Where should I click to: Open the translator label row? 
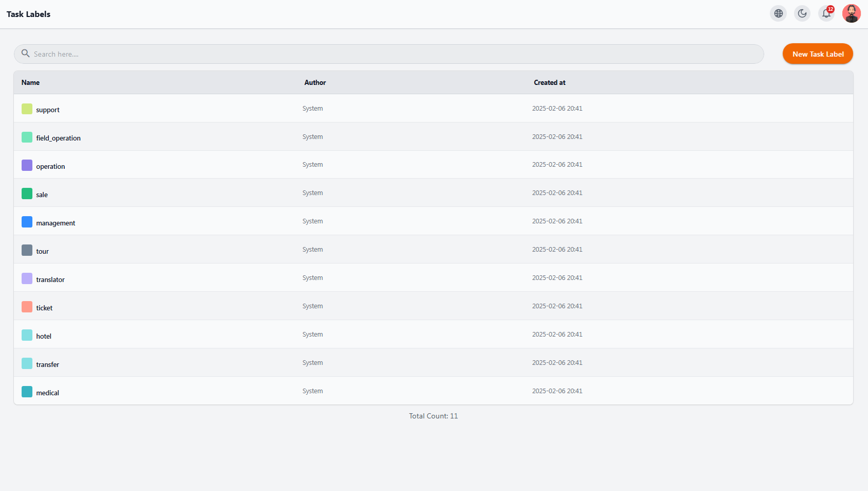tap(433, 278)
